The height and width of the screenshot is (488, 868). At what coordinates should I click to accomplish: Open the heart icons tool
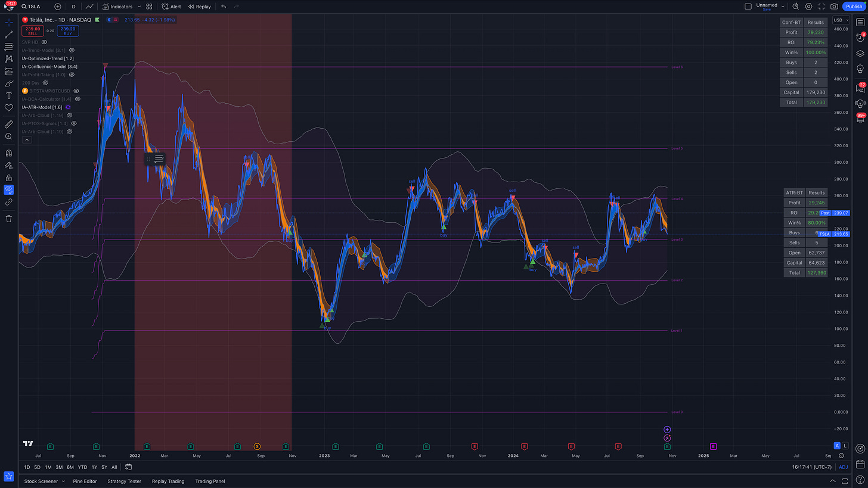[x=8, y=108]
